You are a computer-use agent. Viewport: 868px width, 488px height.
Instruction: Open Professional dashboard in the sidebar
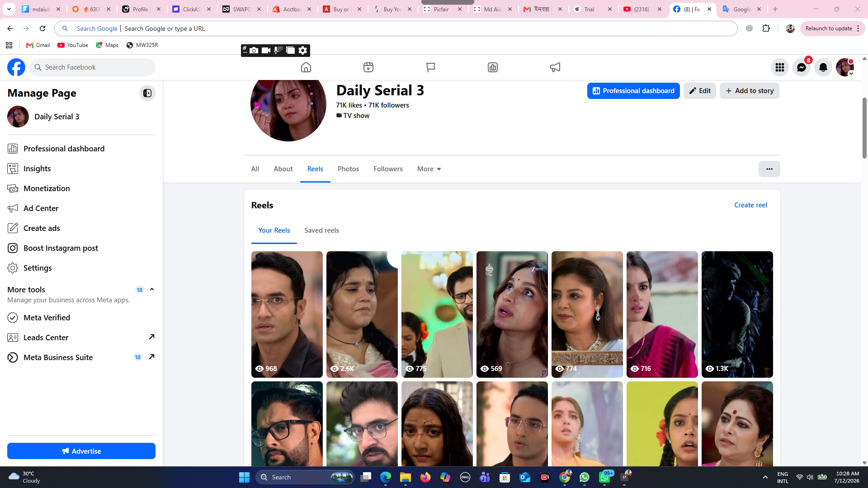(81, 149)
